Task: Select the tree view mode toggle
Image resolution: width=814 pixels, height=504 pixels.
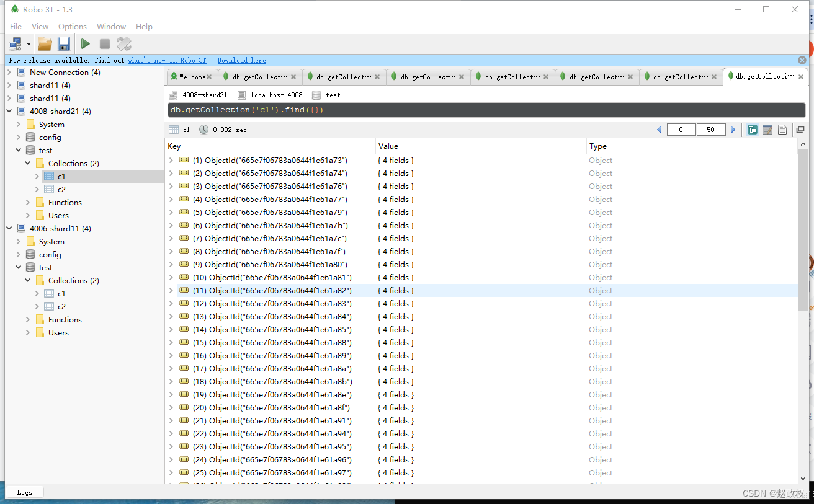Action: point(752,130)
